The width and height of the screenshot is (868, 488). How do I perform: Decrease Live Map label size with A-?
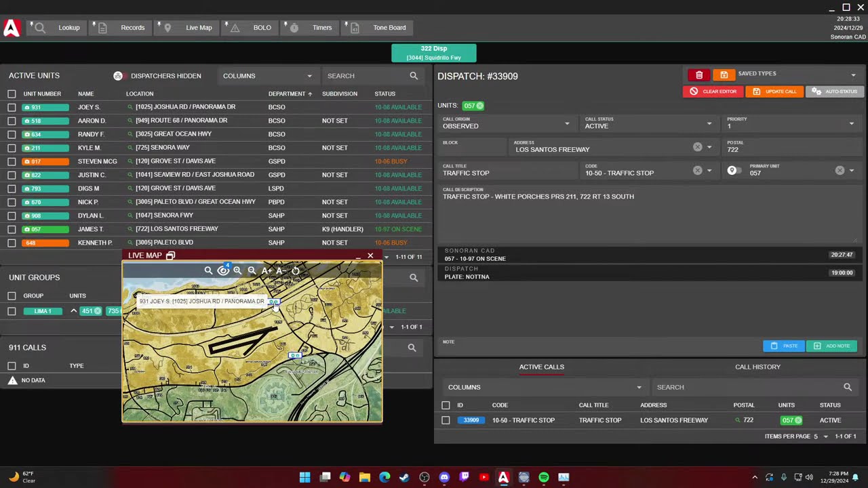[281, 270]
